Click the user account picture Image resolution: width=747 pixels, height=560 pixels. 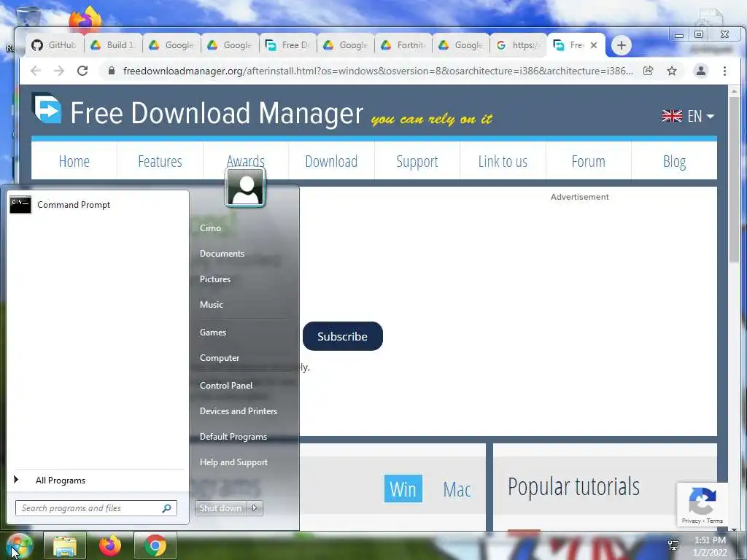(x=245, y=187)
